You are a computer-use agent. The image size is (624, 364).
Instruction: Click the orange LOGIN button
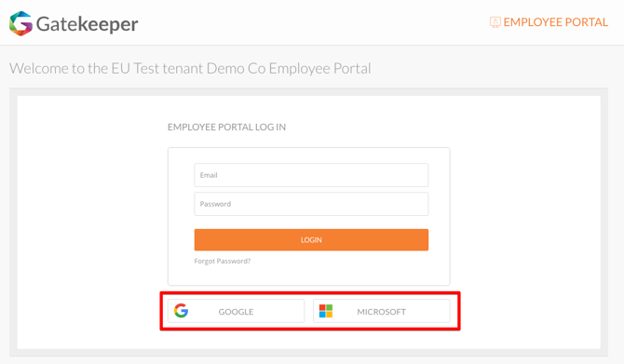[x=311, y=240]
